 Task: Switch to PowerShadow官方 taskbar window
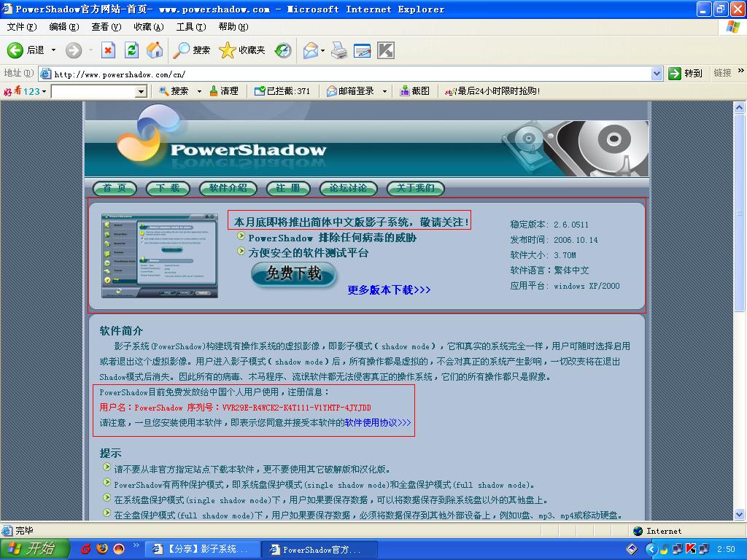[x=320, y=549]
